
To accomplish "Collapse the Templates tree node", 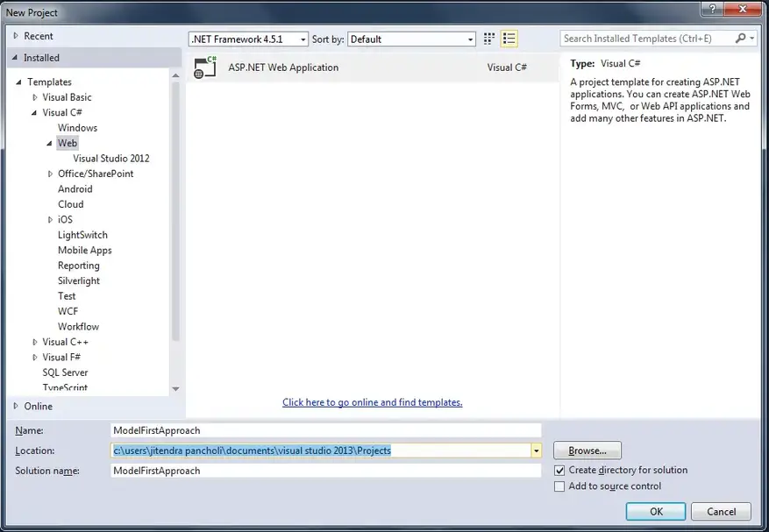I will pos(18,82).
